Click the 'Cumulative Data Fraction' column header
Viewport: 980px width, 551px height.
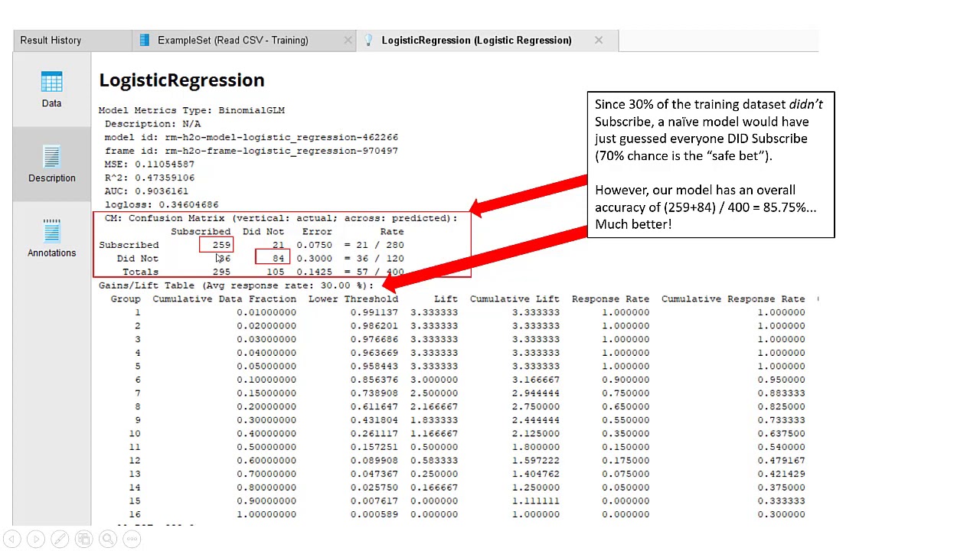[x=224, y=299]
